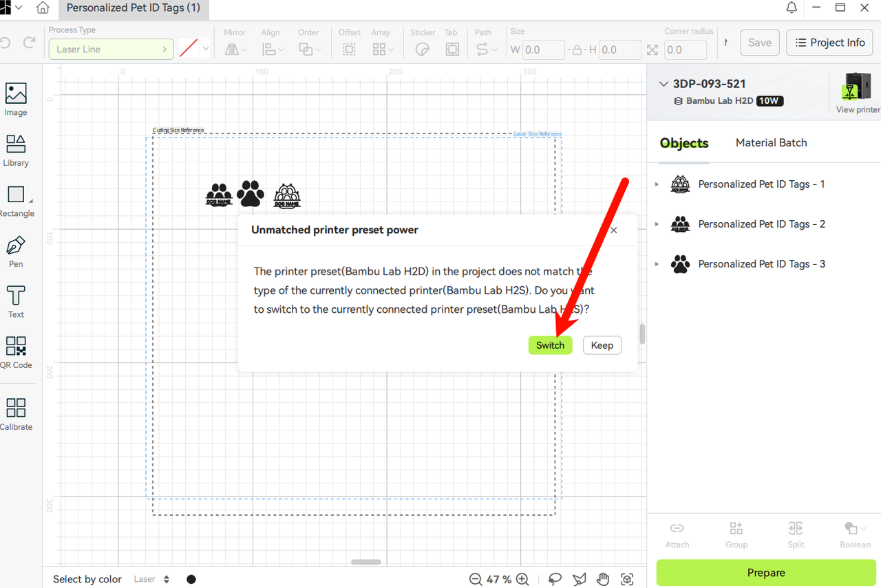Switch to the Objects tab
This screenshot has height=588, width=881.
[x=684, y=143]
